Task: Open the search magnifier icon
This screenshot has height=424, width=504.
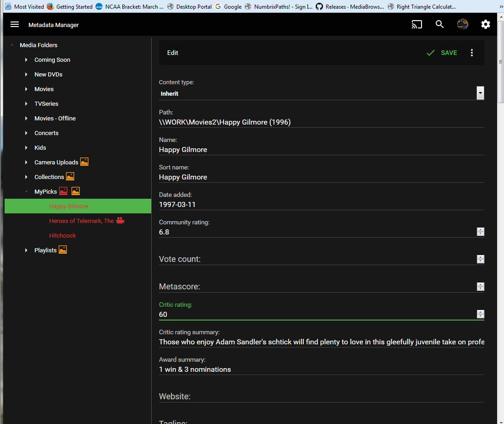Action: (x=439, y=24)
